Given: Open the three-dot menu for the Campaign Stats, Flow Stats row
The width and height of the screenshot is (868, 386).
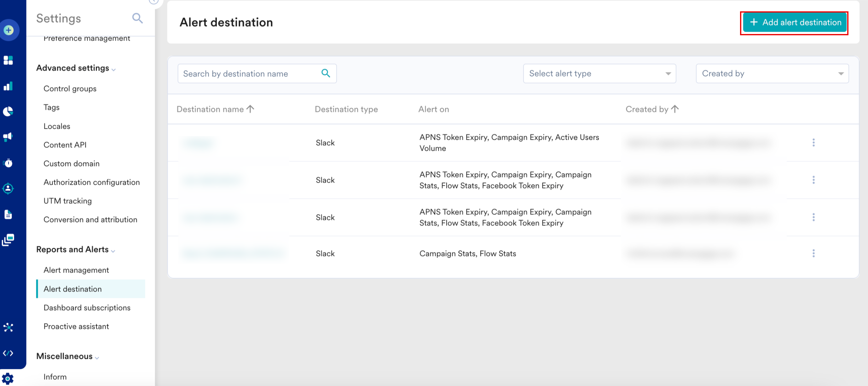Looking at the screenshot, I should click(x=813, y=253).
